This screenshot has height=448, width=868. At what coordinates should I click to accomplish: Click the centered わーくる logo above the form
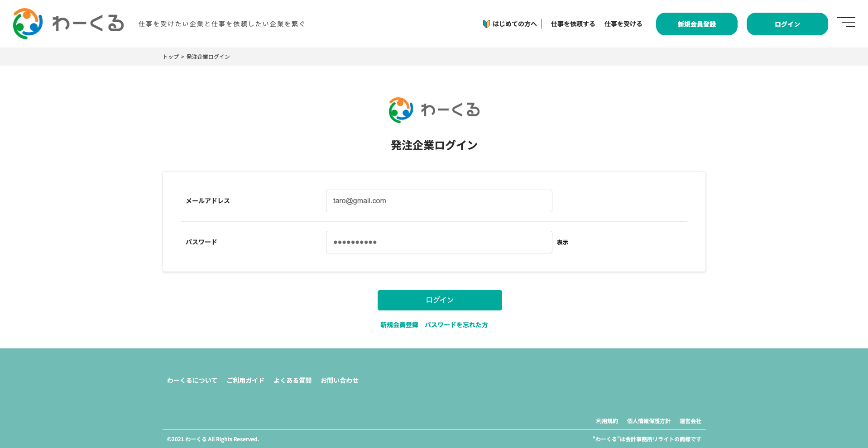pos(434,110)
